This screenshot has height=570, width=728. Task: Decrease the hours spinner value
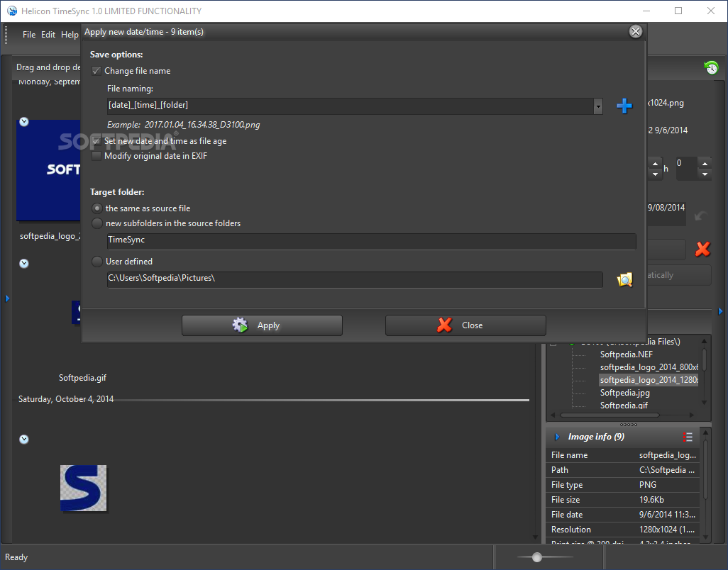655,174
